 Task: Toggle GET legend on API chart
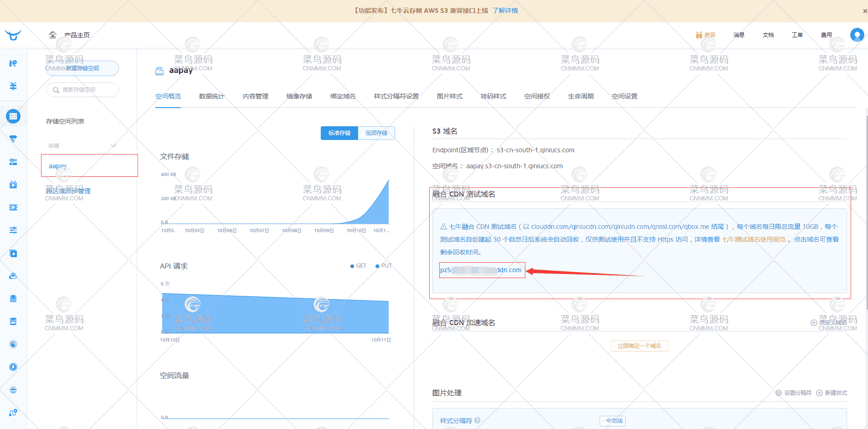(358, 266)
